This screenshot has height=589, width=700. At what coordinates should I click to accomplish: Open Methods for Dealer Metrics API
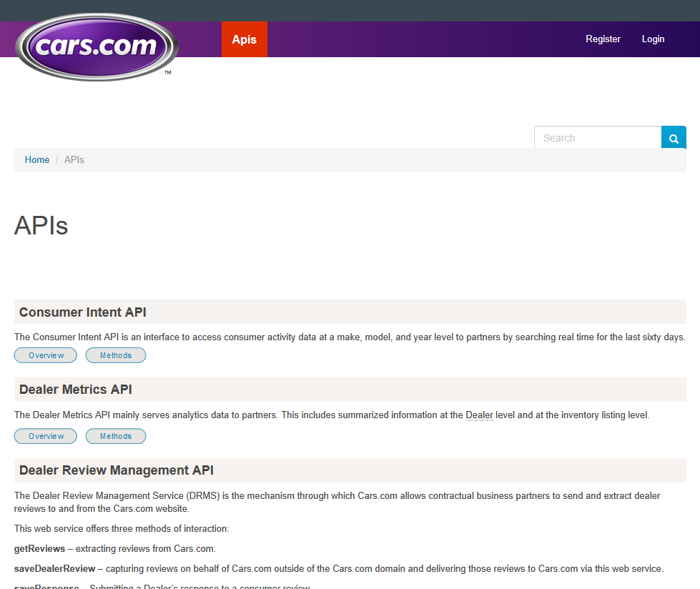pos(116,436)
